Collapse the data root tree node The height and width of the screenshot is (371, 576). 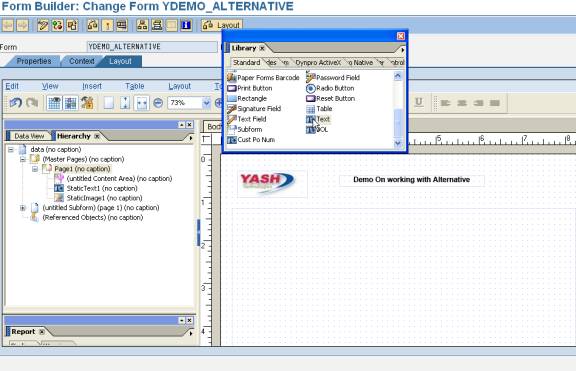pos(11,150)
